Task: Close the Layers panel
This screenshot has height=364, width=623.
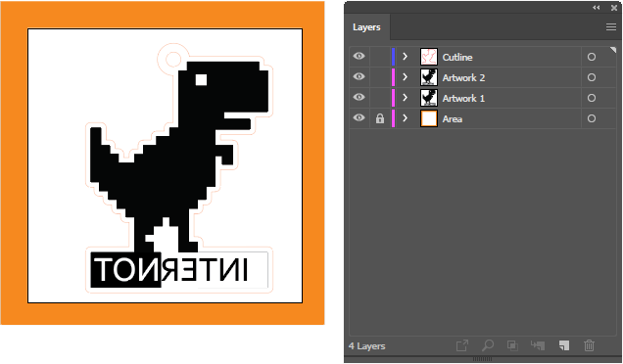Action: (614, 8)
